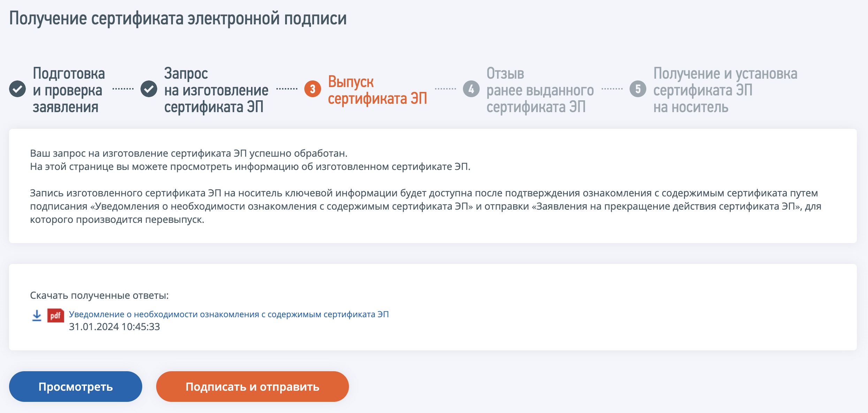
Task: Select the «Отзыв ранее выданного сертификата ЭП» step
Action: click(x=540, y=90)
